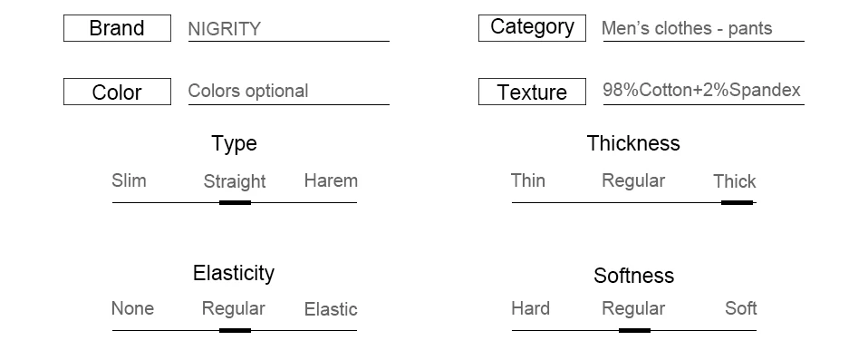This screenshot has width=868, height=360.
Task: Click the 98%Cotton+2%Spandex texture field
Action: [x=703, y=92]
